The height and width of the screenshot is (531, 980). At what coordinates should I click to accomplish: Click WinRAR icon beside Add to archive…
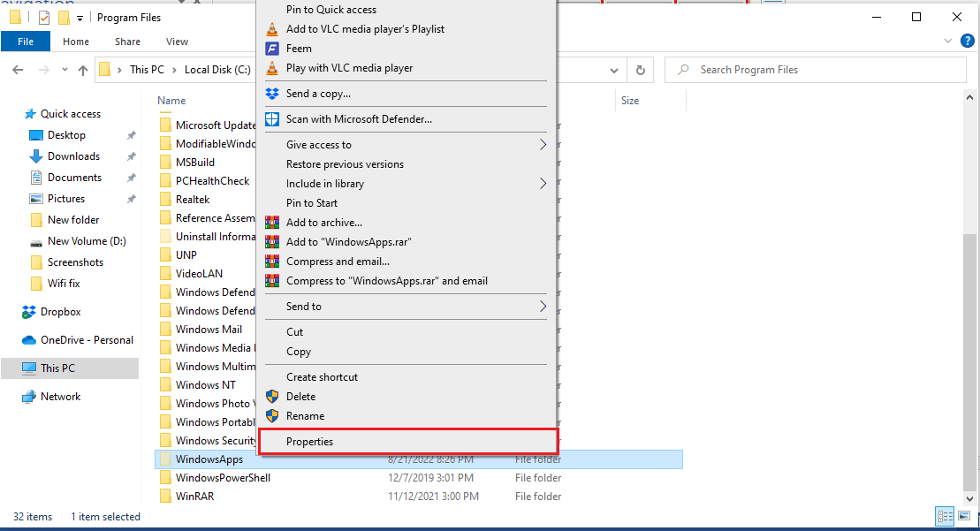[x=272, y=223]
